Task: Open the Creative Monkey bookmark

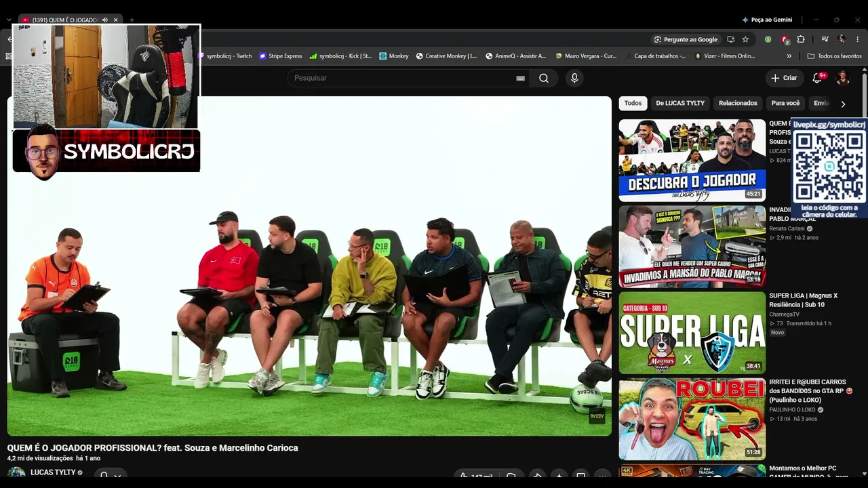Action: click(446, 56)
